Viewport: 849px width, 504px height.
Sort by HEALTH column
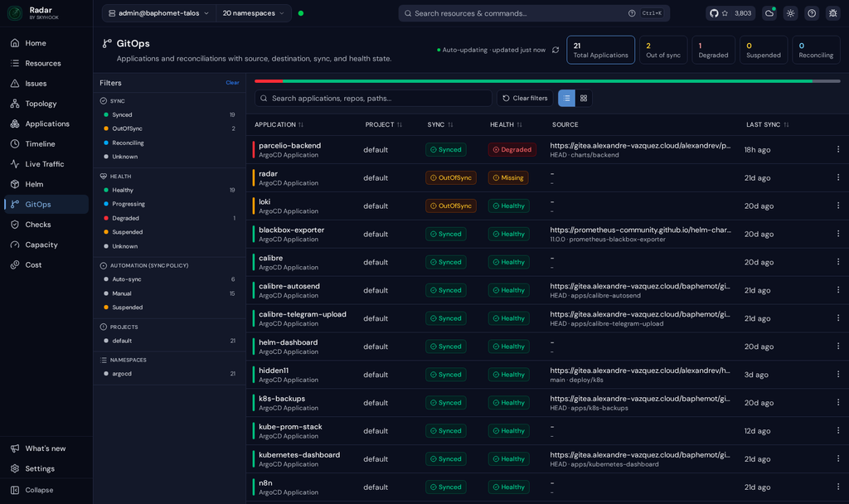[x=507, y=124]
